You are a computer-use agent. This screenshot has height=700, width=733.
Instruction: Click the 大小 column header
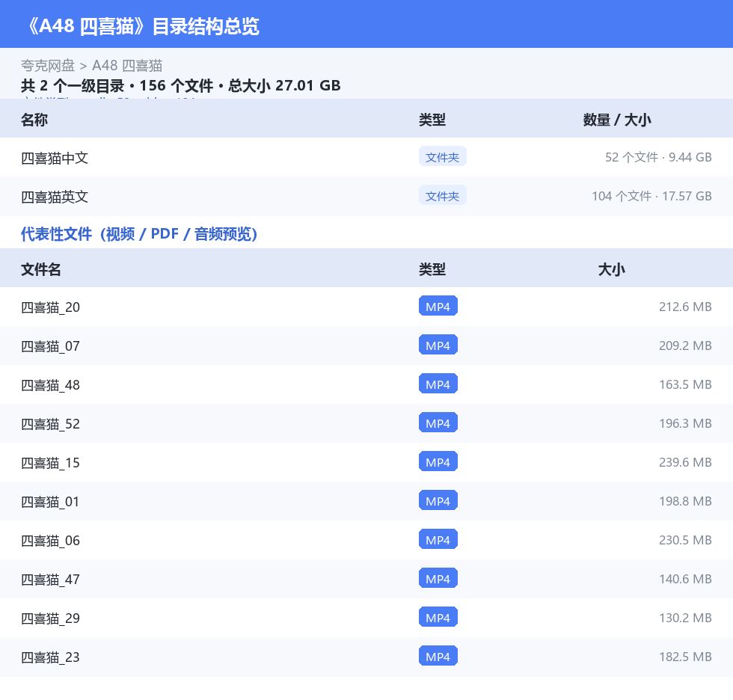(x=612, y=269)
